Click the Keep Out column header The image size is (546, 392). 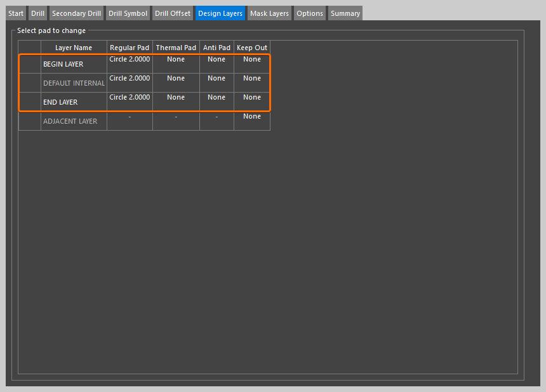pyautogui.click(x=252, y=48)
